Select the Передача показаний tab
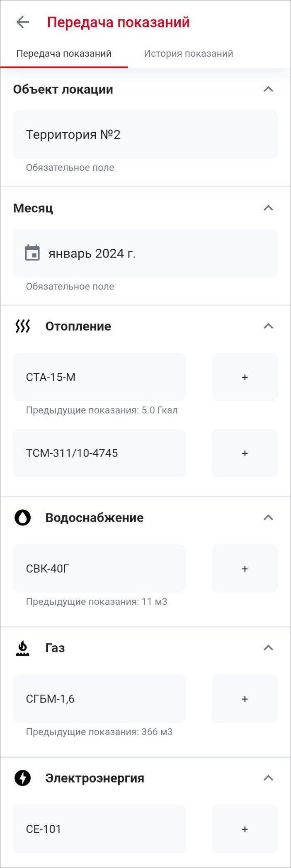Viewport: 291px width, 868px height. [64, 54]
